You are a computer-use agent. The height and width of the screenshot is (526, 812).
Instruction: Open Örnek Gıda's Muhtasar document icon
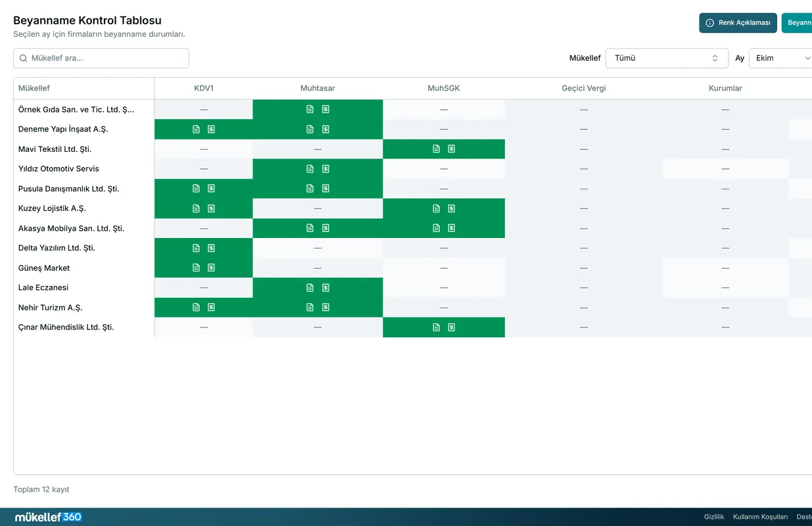pyautogui.click(x=310, y=109)
